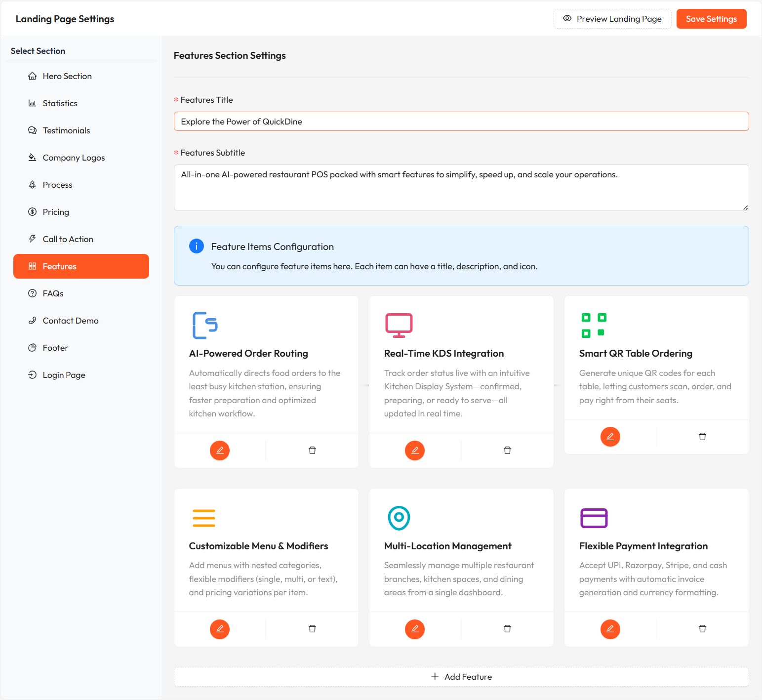The width and height of the screenshot is (762, 700).
Task: Go to Contact Demo section
Action: click(x=81, y=321)
